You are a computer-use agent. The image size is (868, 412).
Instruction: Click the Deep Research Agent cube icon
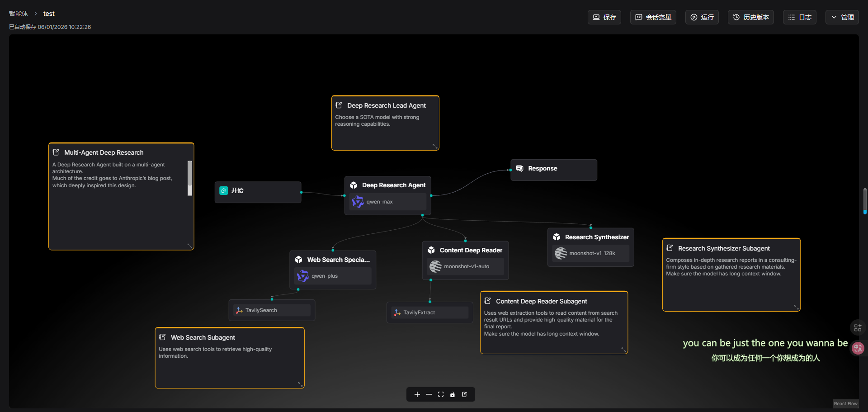[x=354, y=185]
